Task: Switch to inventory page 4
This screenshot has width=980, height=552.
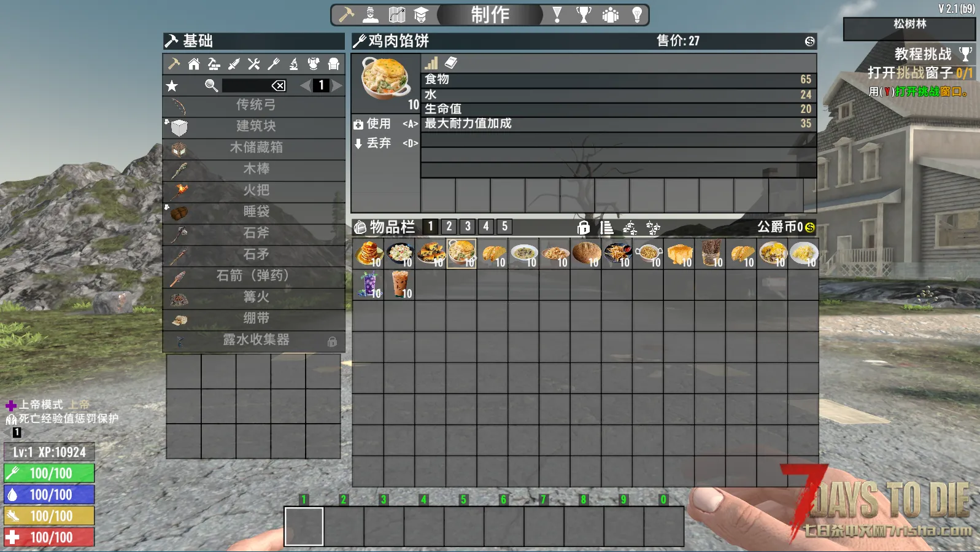Action: click(x=486, y=227)
